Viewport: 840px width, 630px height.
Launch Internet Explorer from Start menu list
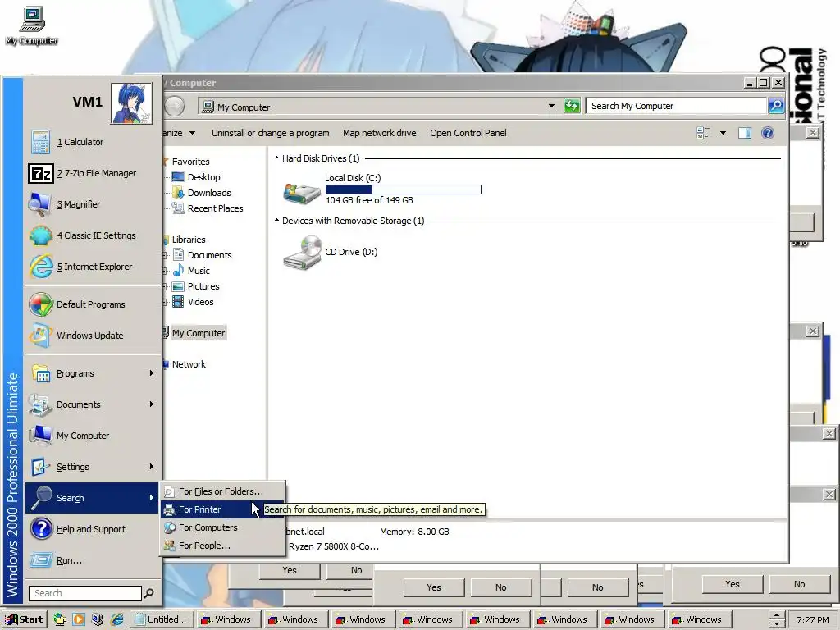92,267
